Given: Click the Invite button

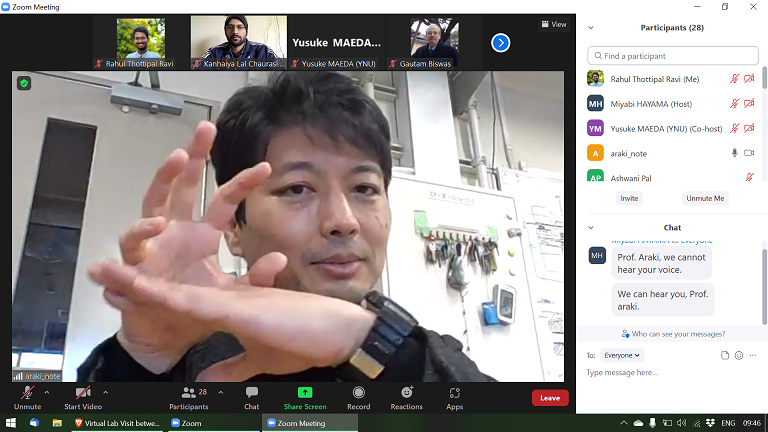Looking at the screenshot, I should [629, 198].
